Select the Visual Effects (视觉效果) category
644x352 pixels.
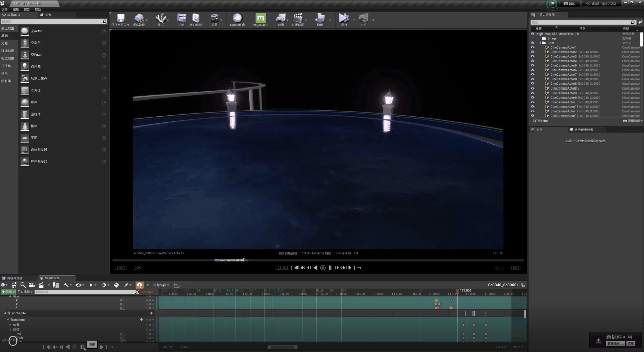tap(8, 58)
